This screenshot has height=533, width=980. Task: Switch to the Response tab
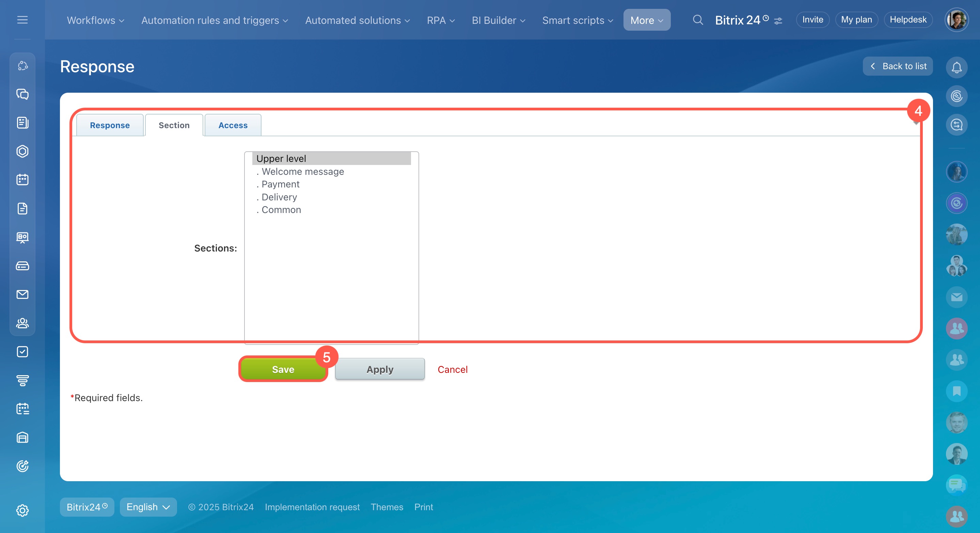pyautogui.click(x=110, y=125)
